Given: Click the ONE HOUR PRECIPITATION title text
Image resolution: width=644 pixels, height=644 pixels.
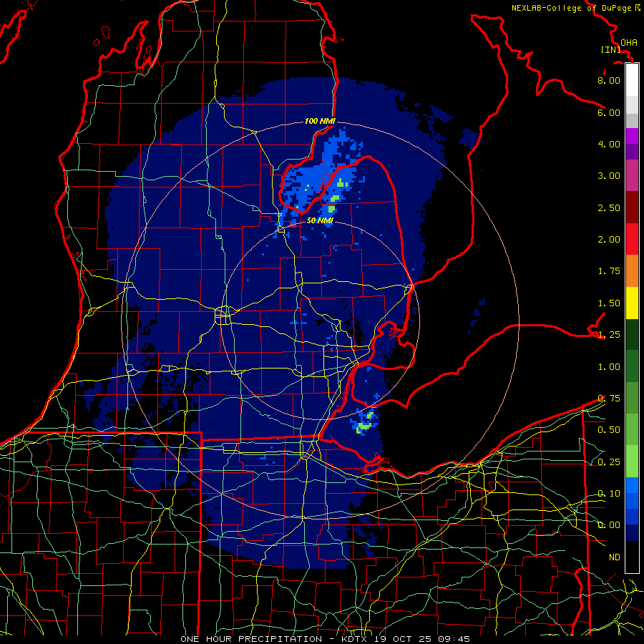Looking at the screenshot, I should [x=251, y=639].
